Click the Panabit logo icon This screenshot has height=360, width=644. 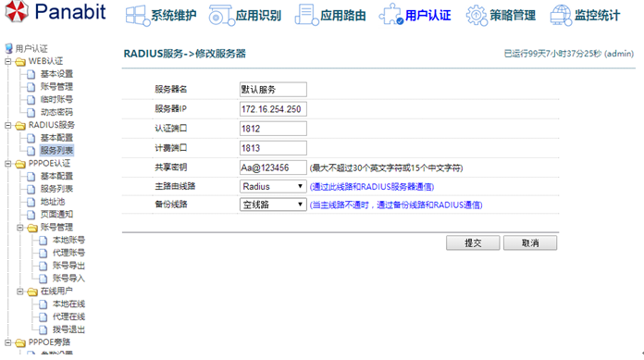click(17, 11)
